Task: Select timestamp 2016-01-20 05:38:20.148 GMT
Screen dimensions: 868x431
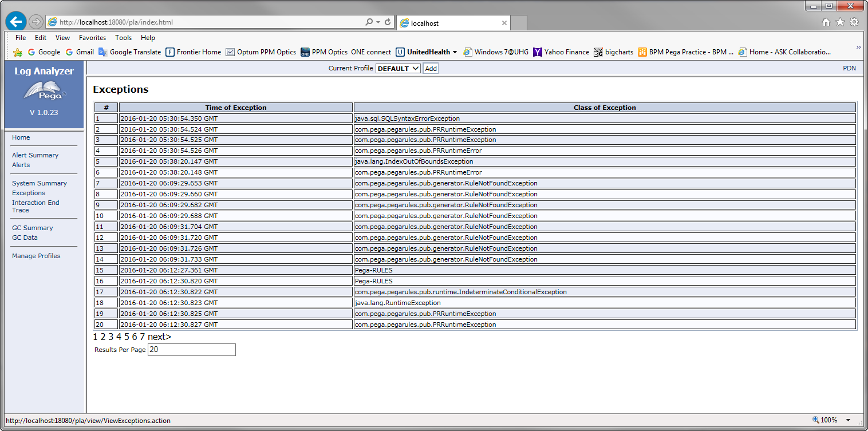Action: click(169, 172)
